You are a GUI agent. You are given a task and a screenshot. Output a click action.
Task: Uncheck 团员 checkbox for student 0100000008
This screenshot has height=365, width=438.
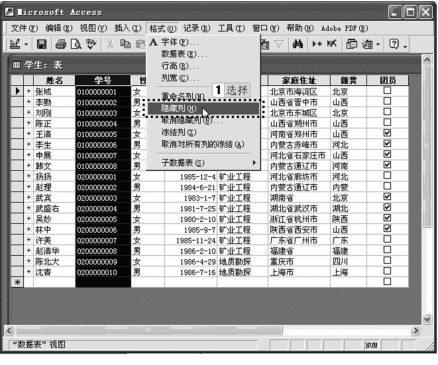pos(387,165)
